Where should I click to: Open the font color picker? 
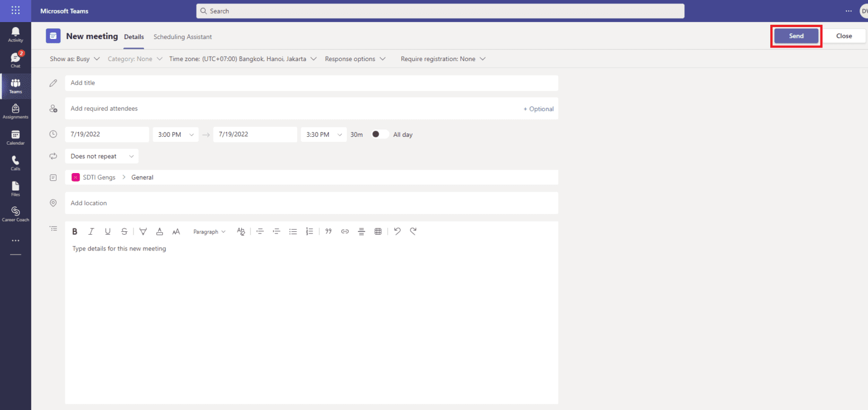[x=159, y=231]
